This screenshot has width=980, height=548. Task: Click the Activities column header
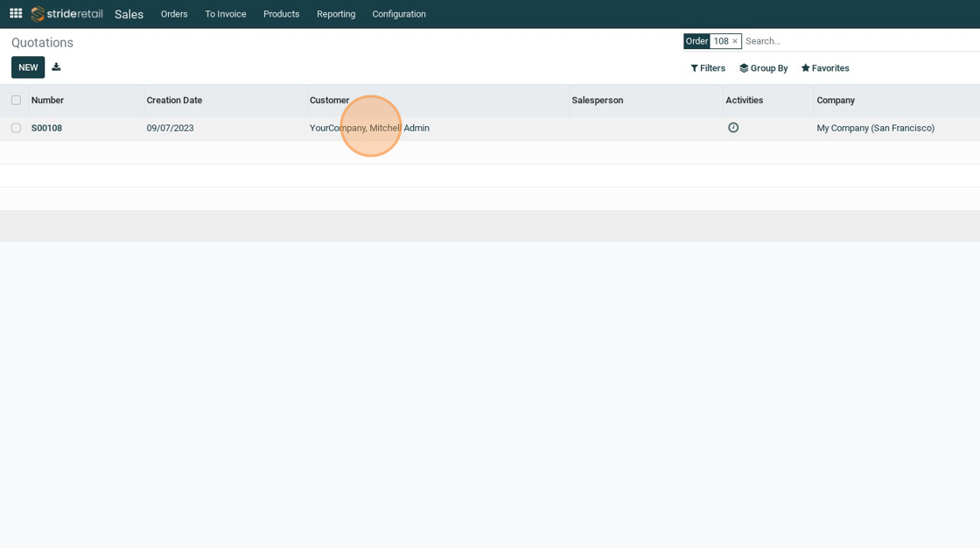(x=745, y=100)
